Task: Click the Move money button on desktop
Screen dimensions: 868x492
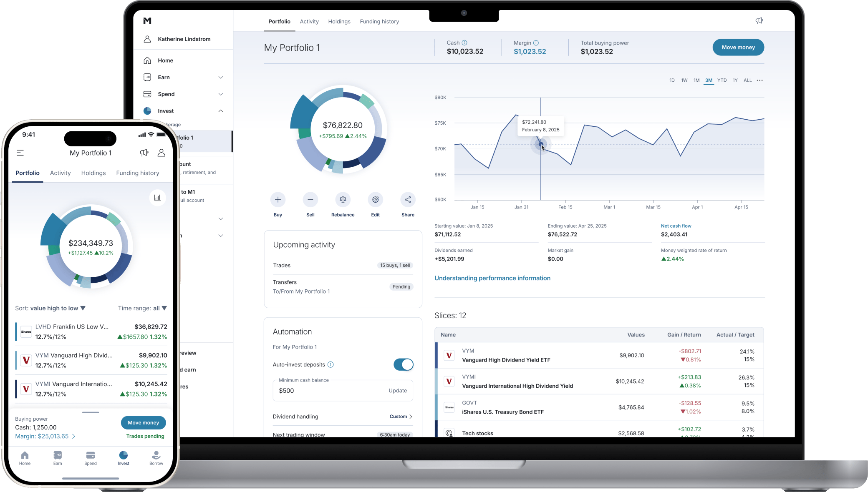Action: click(737, 47)
